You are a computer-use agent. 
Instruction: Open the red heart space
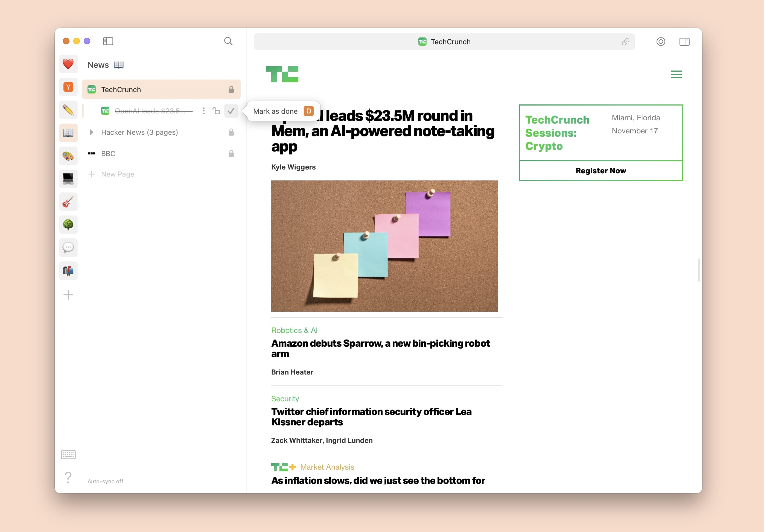[x=68, y=64]
